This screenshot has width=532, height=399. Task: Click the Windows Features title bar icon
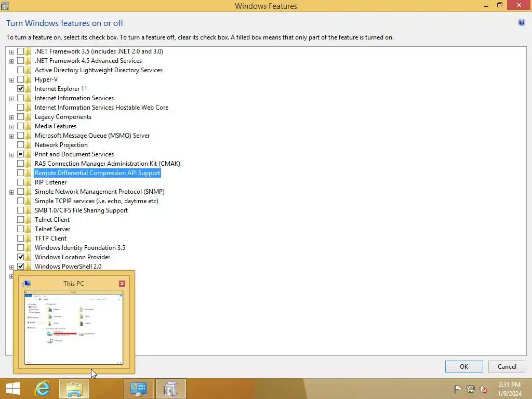[x=5, y=6]
